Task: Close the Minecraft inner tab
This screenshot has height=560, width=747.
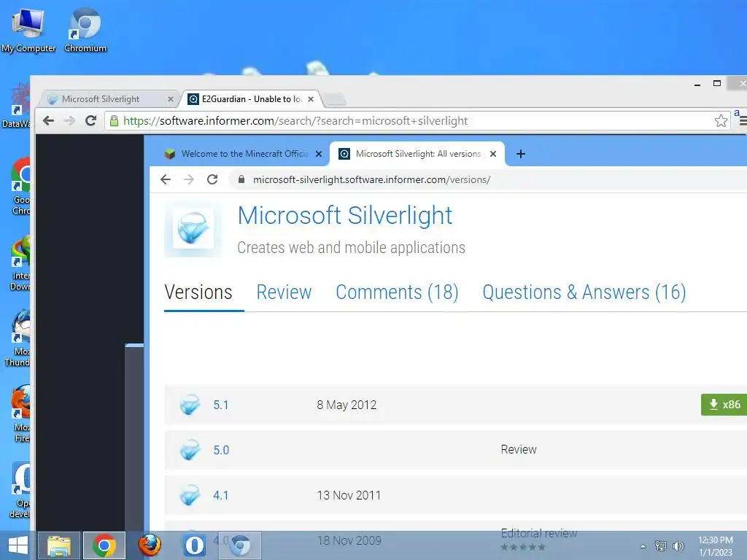Action: point(319,154)
